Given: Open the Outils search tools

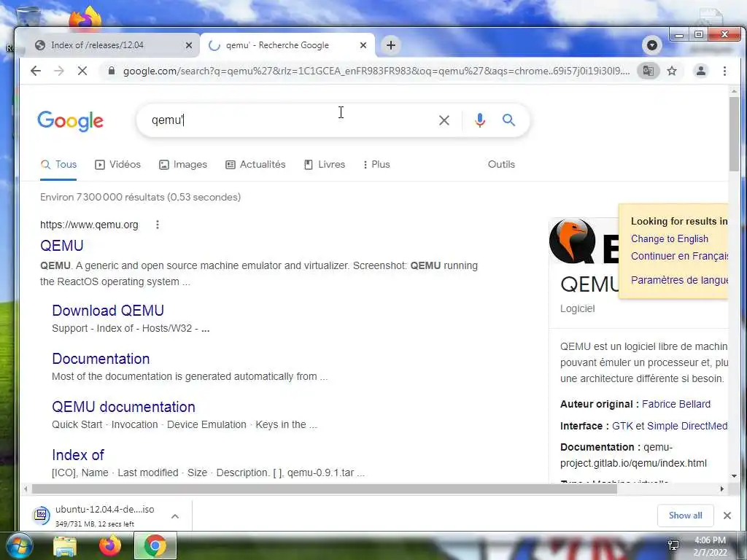Looking at the screenshot, I should coord(501,164).
